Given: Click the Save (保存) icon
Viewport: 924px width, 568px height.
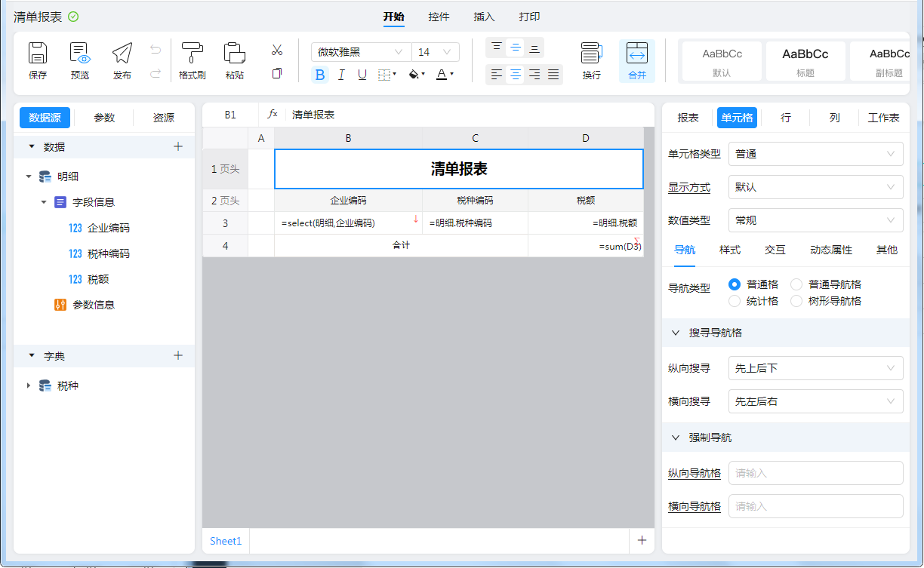Looking at the screenshot, I should point(38,54).
